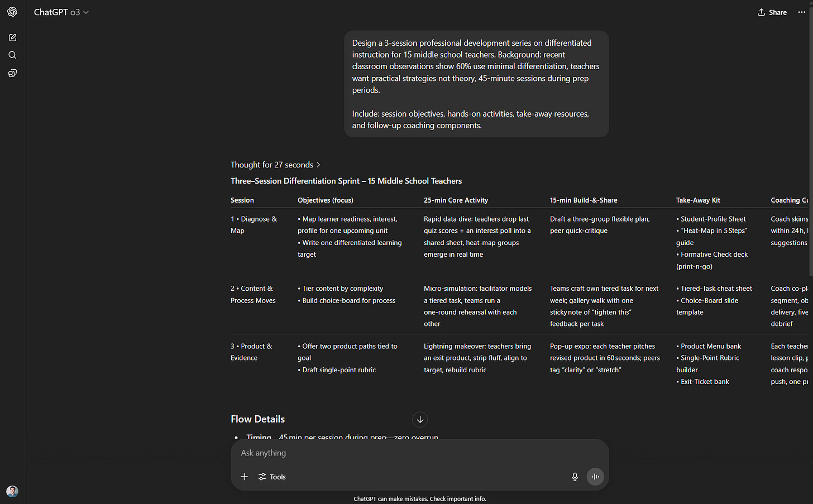This screenshot has height=504, width=813.
Task: Click the Share button
Action: pyautogui.click(x=772, y=12)
